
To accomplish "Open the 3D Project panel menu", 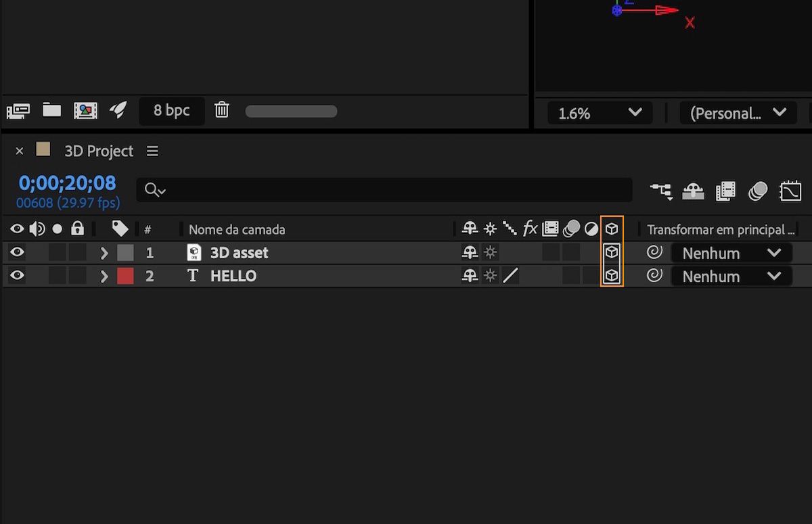I will tap(153, 151).
